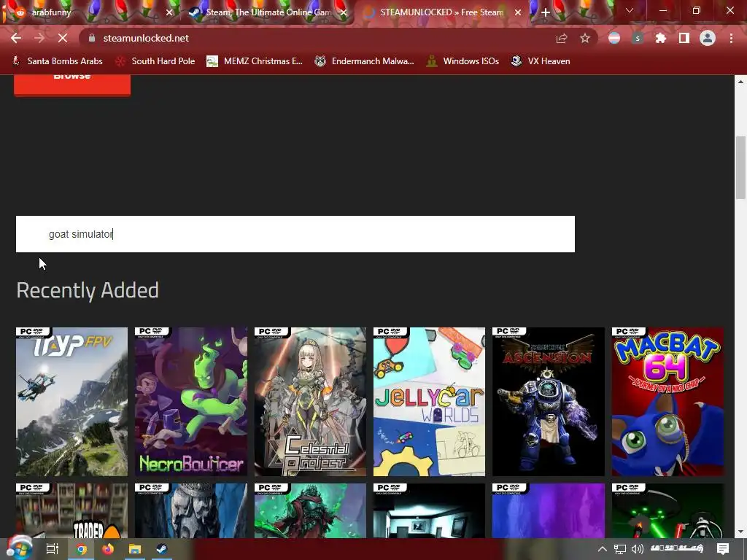Open the Macbat 64 game cover
The width and height of the screenshot is (747, 560).
click(x=667, y=402)
